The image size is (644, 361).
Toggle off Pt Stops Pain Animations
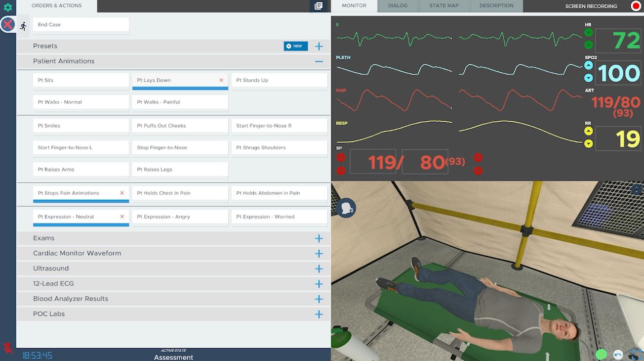point(122,193)
